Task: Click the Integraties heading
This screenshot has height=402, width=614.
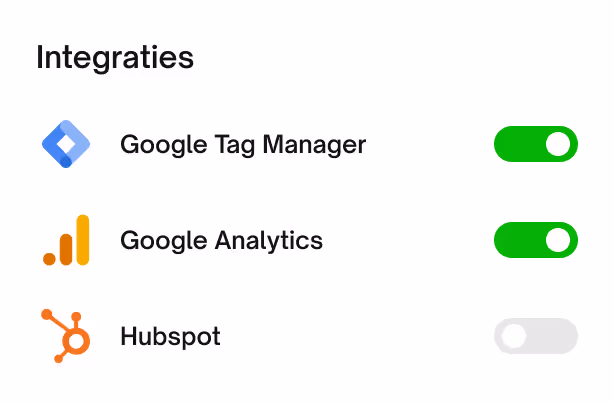Action: tap(115, 57)
